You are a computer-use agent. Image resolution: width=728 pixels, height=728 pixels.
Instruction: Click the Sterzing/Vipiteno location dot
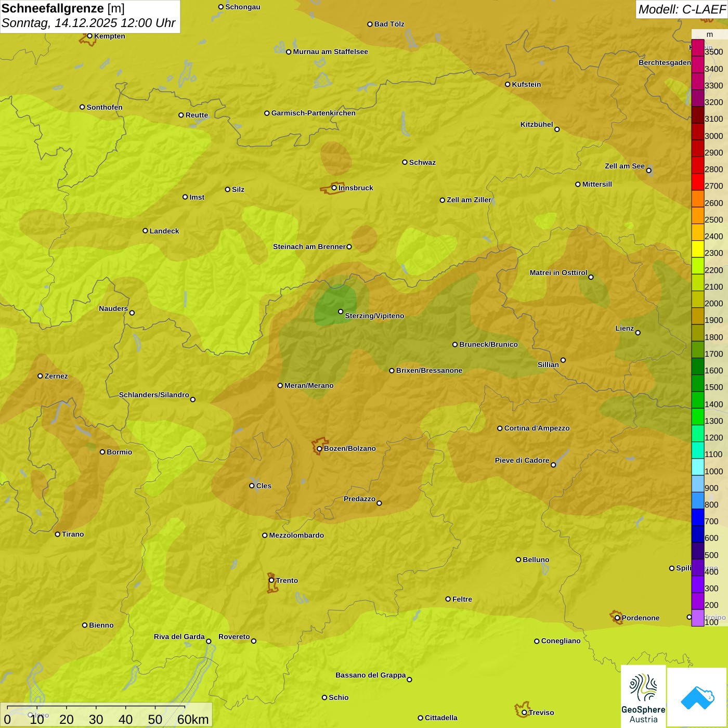[x=341, y=311]
